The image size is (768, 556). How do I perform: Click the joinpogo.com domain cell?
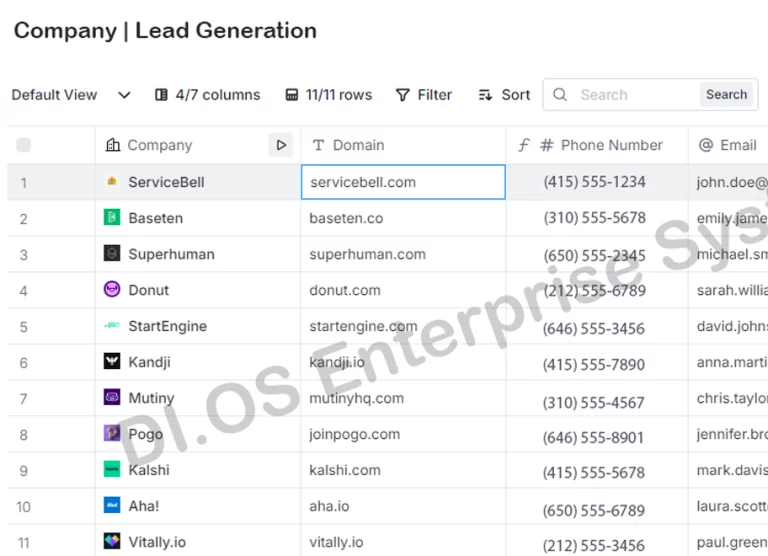pos(403,434)
